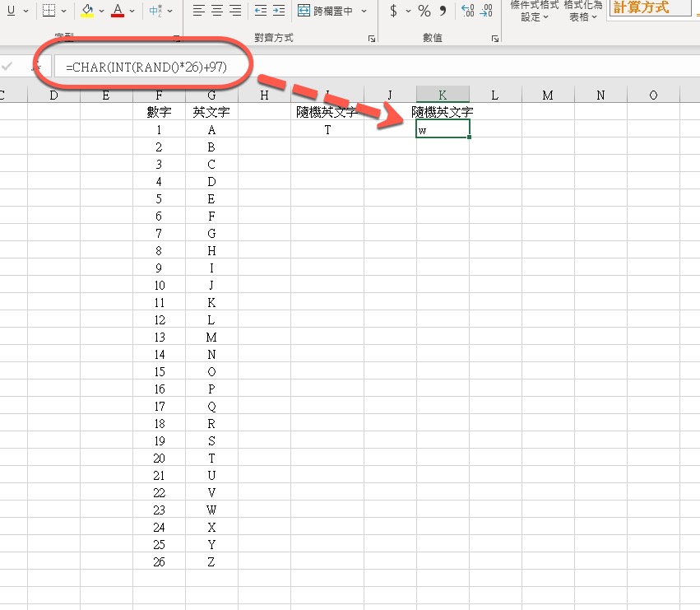The width and height of the screenshot is (700, 610).
Task: Center text horizontally
Action: (x=217, y=10)
